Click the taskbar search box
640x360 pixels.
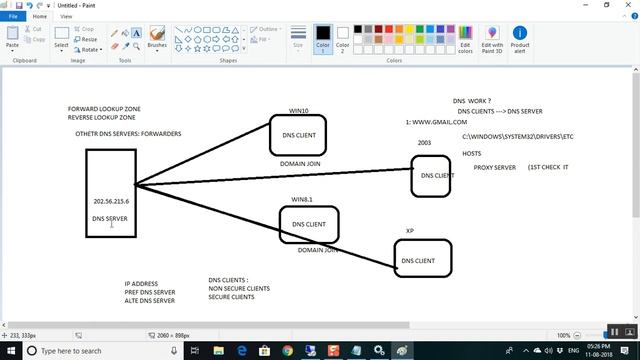103,351
